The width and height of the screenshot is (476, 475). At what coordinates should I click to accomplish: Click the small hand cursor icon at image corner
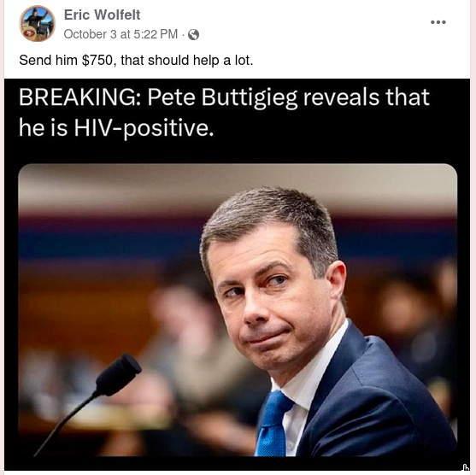pos(465,467)
